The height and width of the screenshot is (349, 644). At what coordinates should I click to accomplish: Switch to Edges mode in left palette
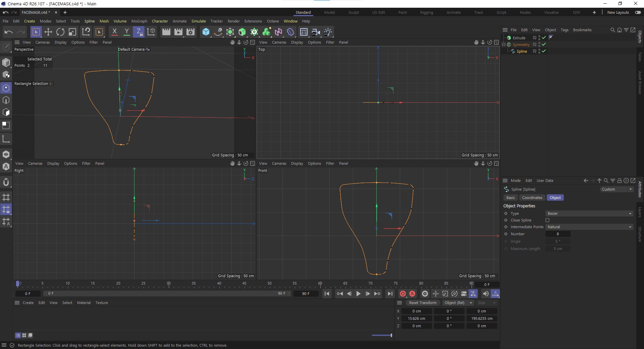point(6,100)
